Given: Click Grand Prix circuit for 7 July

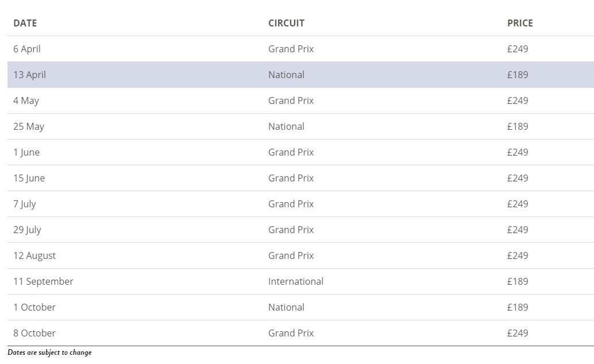Looking at the screenshot, I should (x=291, y=204).
